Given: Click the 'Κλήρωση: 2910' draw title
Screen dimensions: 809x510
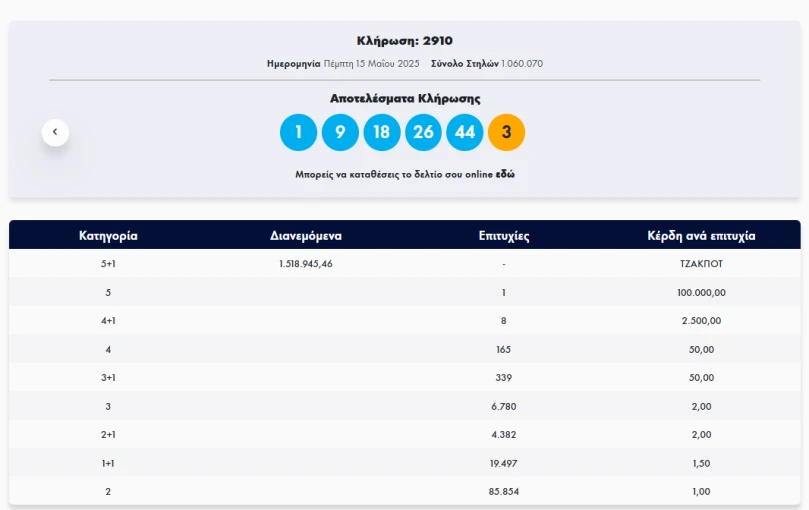Looking at the screenshot, I should [x=405, y=41].
